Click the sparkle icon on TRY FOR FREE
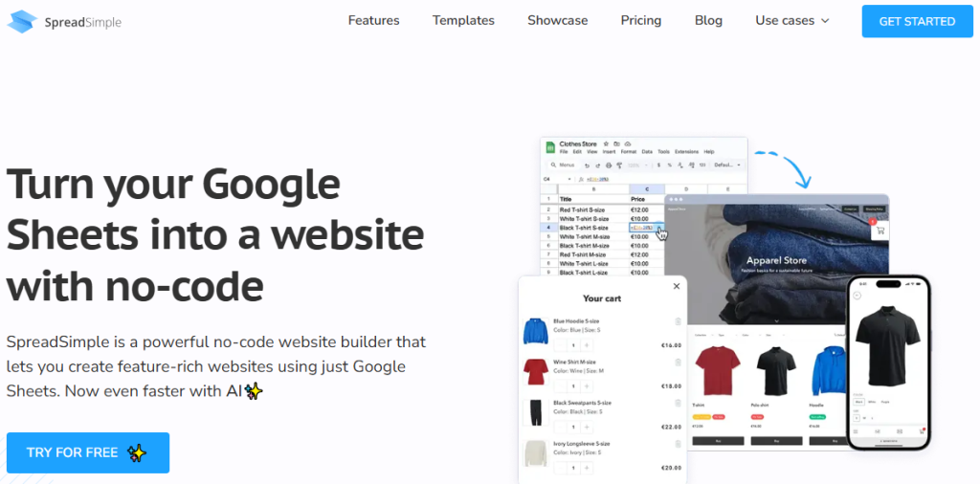 click(x=137, y=452)
